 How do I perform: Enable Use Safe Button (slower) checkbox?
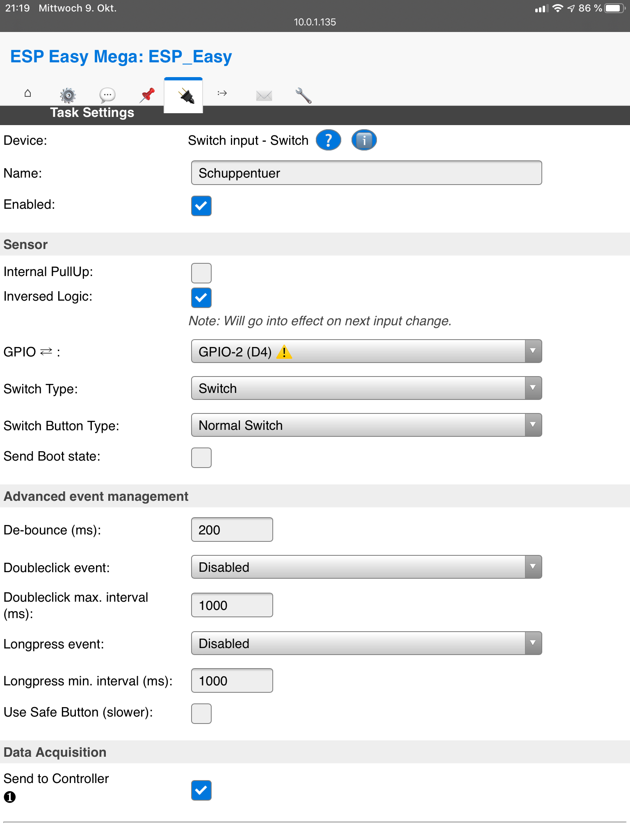click(201, 714)
